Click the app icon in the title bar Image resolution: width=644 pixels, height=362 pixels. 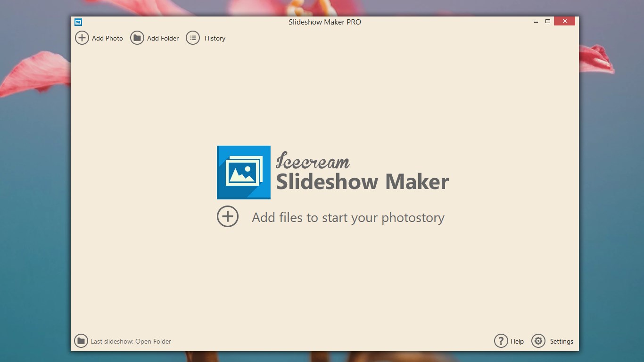[x=78, y=22]
